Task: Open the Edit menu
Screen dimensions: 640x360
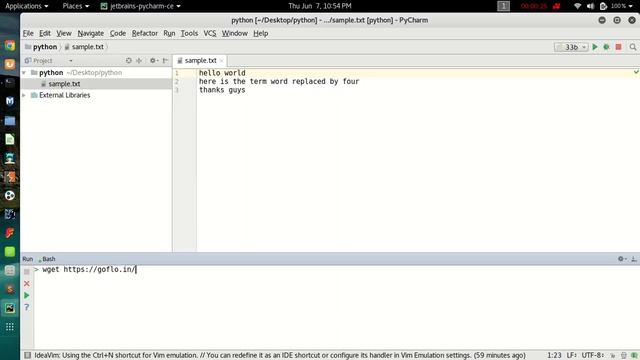Action: point(44,33)
